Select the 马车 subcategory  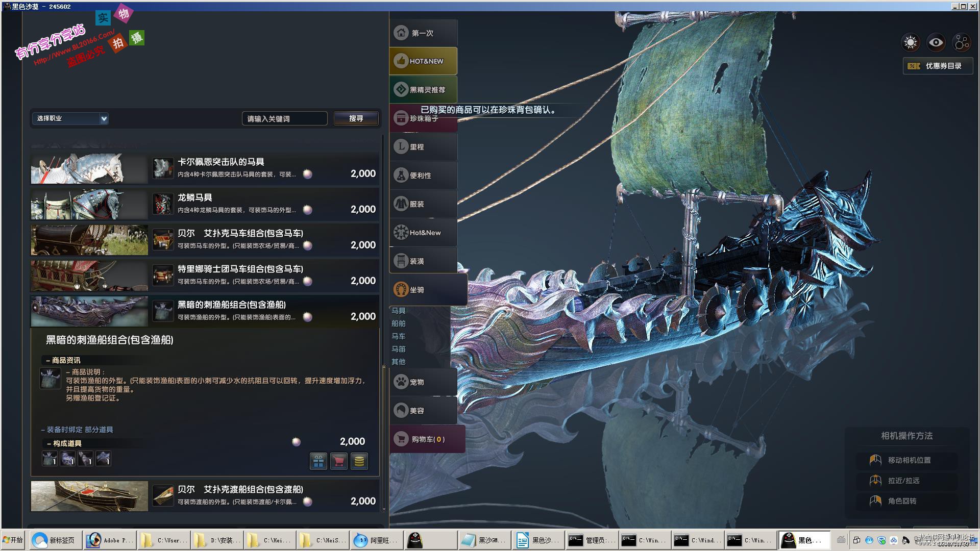click(x=399, y=336)
